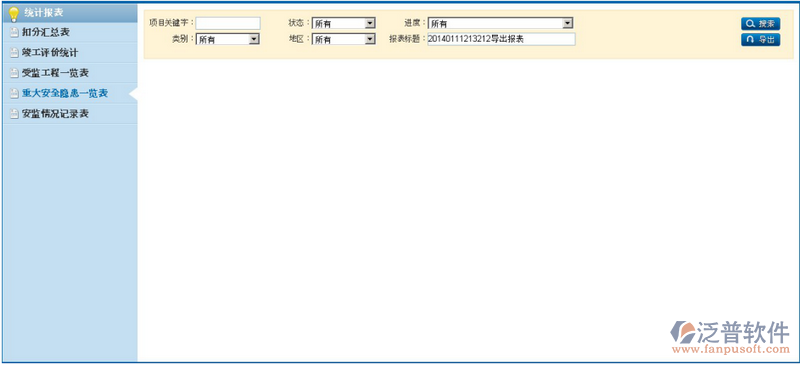Image resolution: width=800 pixels, height=365 pixels.
Task: Click the lightbulb icon beside 统计报表
Action: tap(14, 14)
